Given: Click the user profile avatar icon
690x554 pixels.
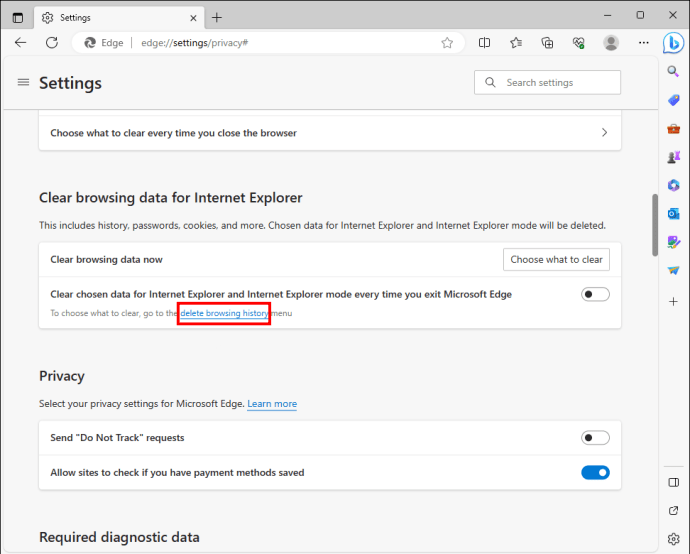Looking at the screenshot, I should [x=611, y=43].
